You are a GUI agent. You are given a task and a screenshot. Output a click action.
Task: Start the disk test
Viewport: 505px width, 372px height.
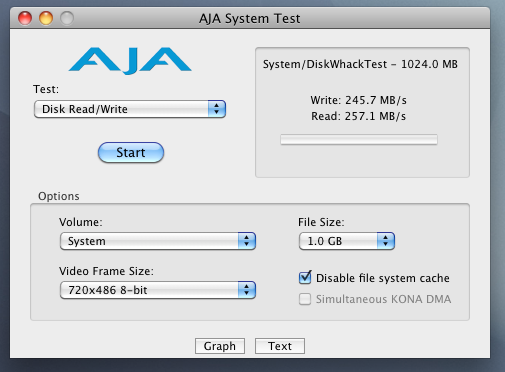(x=131, y=153)
